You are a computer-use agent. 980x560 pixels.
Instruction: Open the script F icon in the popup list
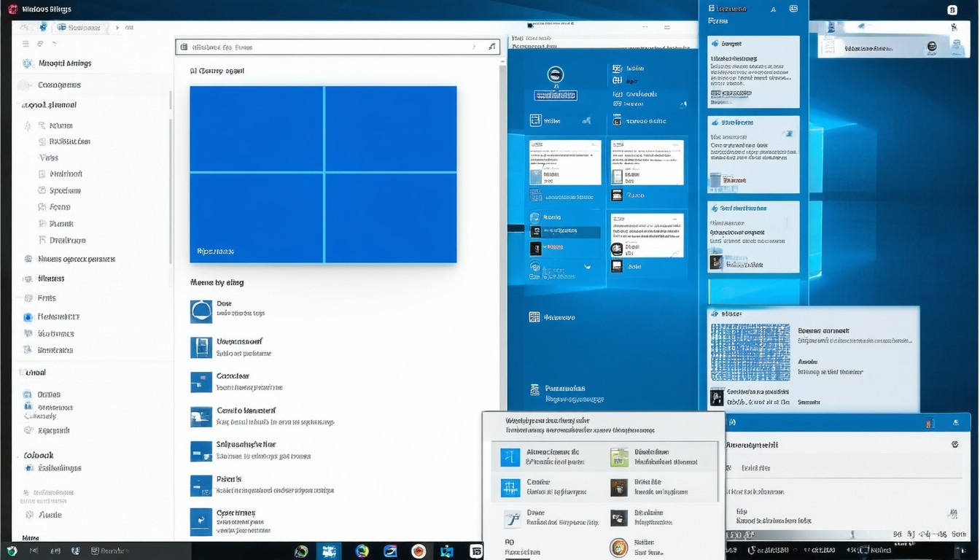click(511, 518)
